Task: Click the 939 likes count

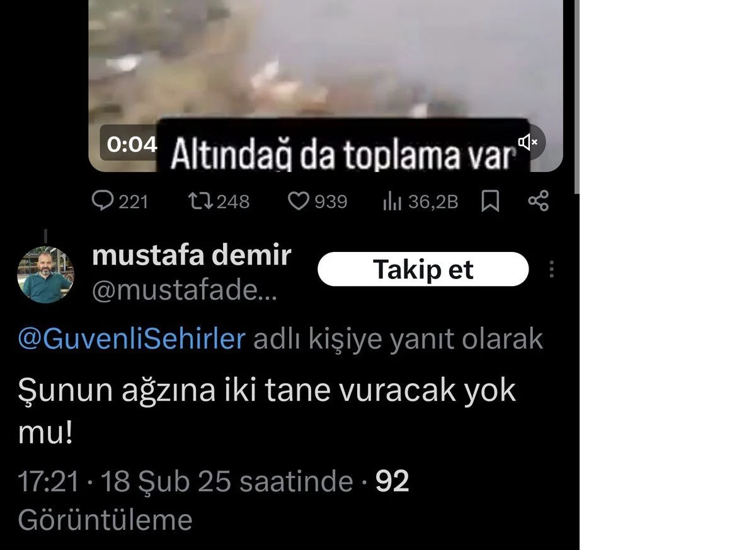Action: click(x=331, y=202)
